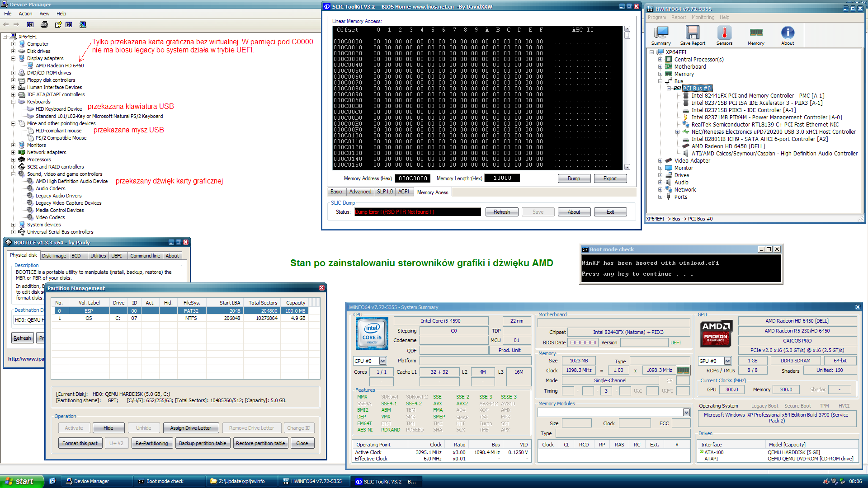Click the Internet Explorer quick launch icon
868x488 pixels.
[52, 481]
